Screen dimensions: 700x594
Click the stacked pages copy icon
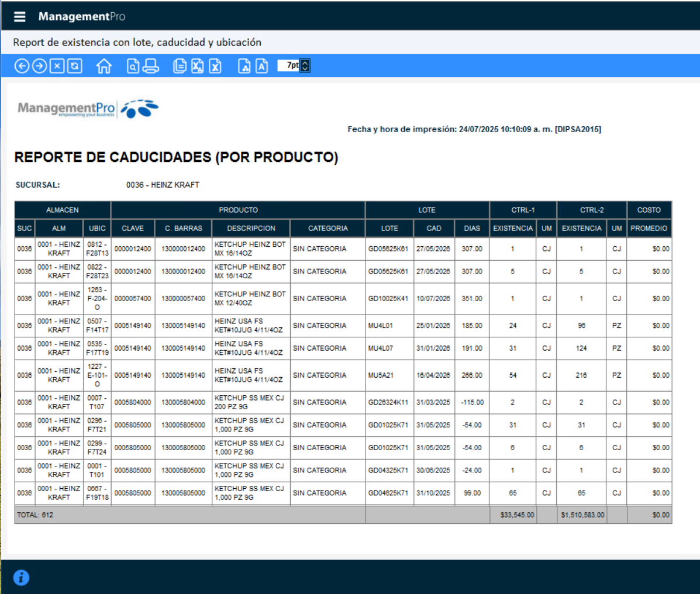click(180, 66)
